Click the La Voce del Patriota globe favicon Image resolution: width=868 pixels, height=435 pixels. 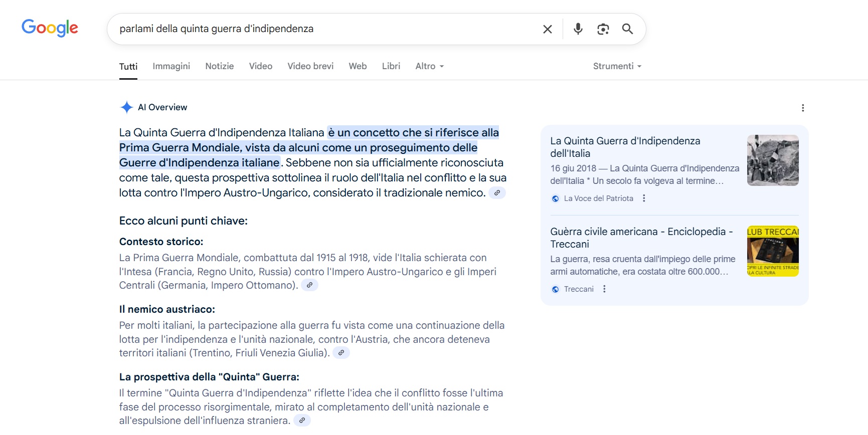click(x=555, y=198)
